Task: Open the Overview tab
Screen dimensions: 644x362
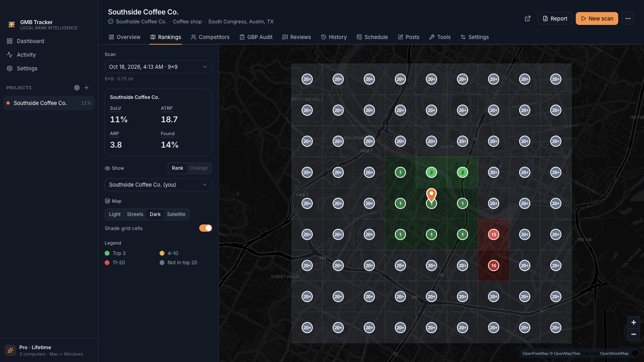Action: 124,37
